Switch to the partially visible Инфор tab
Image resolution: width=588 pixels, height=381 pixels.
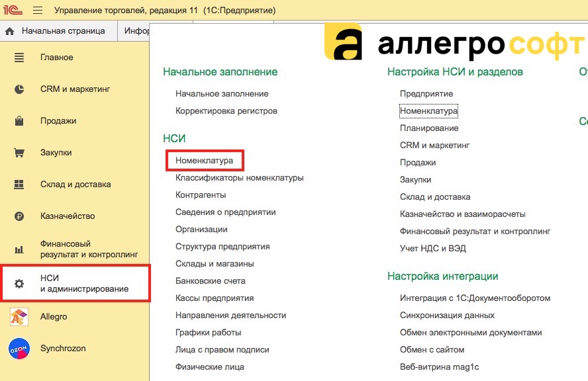pyautogui.click(x=134, y=31)
